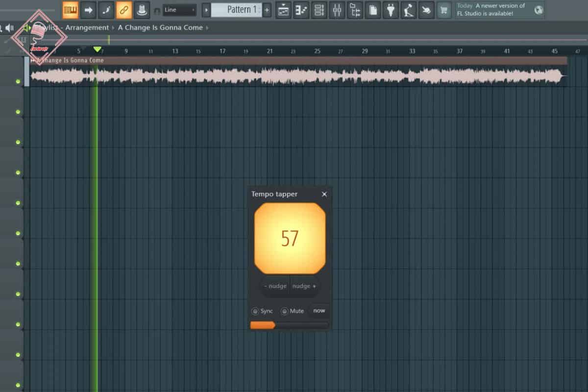Image resolution: width=588 pixels, height=392 pixels.
Task: Open the plugin picker
Action: (391, 11)
